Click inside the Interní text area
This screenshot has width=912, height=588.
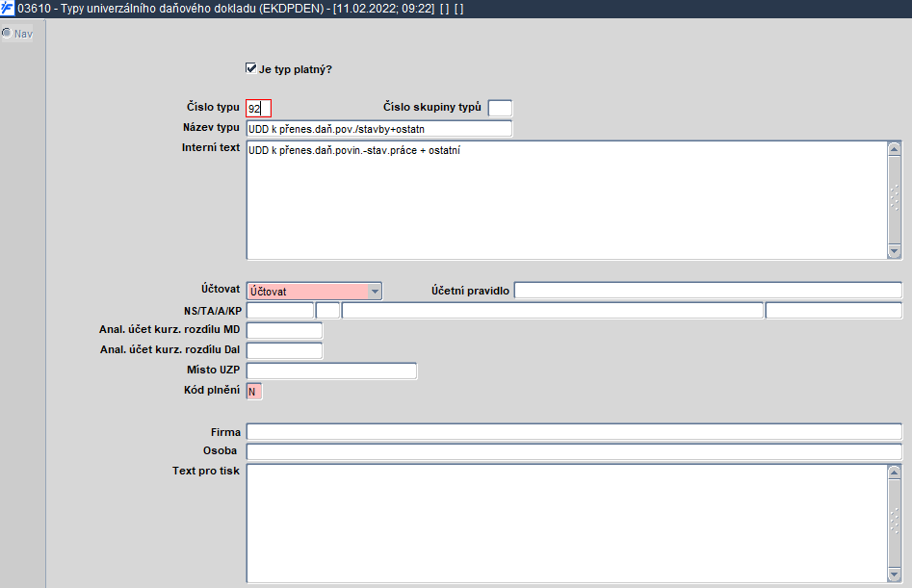click(567, 200)
